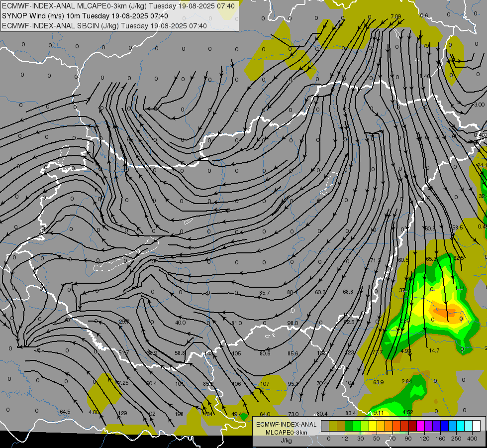
Task: Select the 'J/kg' unit label in legend
Action: click(x=287, y=441)
